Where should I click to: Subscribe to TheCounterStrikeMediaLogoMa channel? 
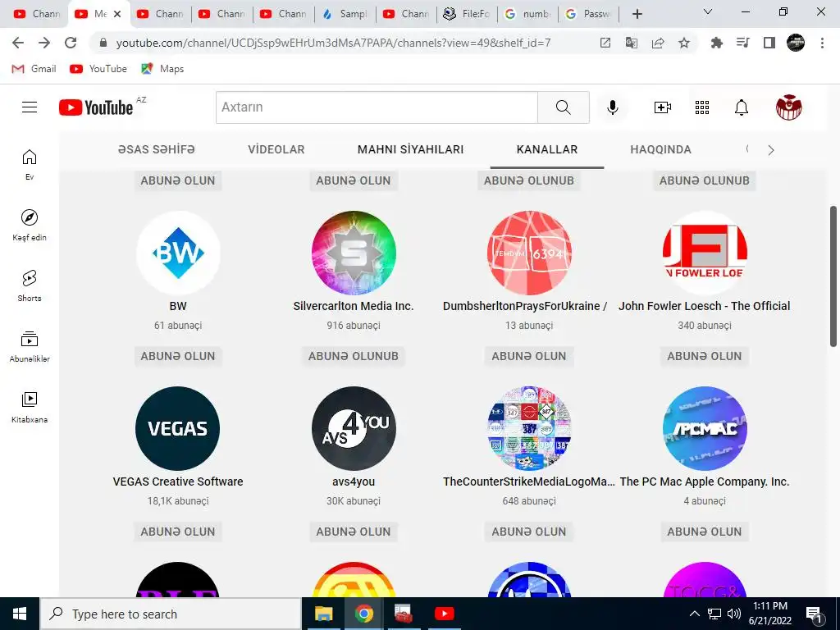point(529,532)
